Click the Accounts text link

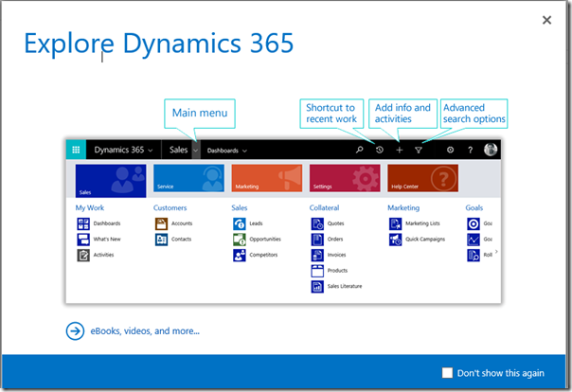(182, 223)
